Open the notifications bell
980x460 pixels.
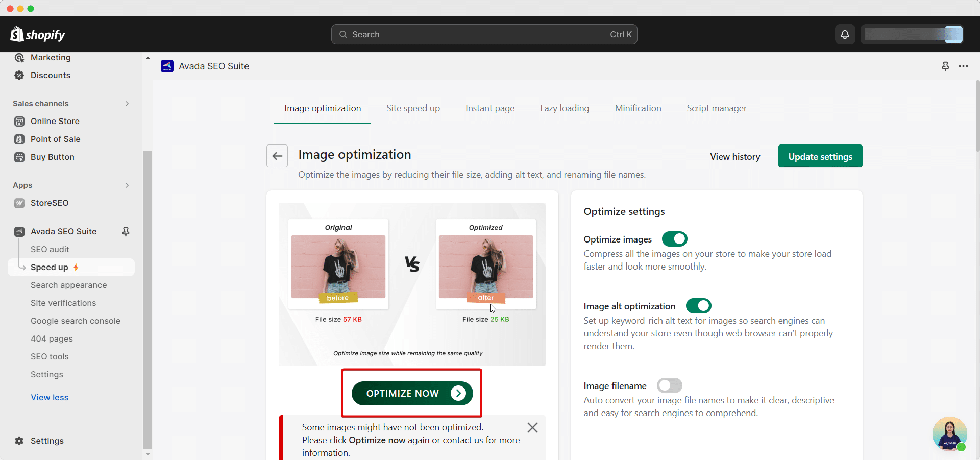click(x=845, y=34)
